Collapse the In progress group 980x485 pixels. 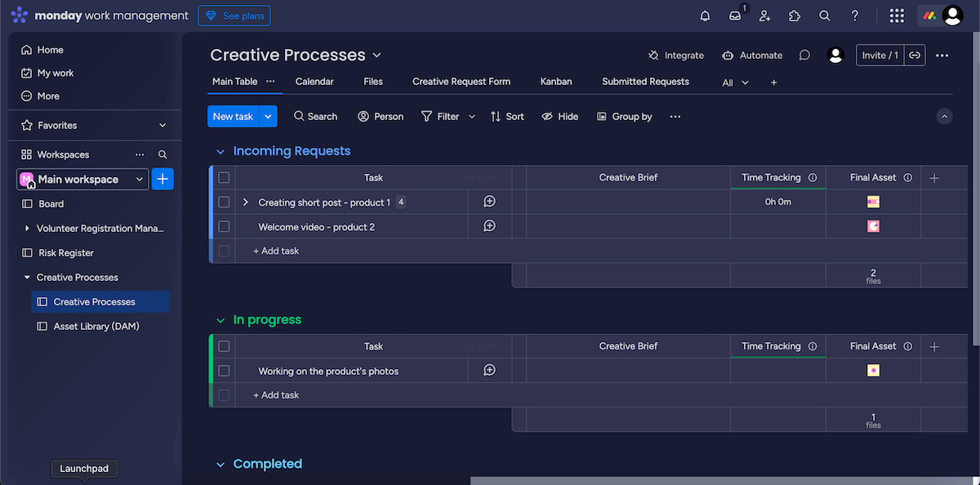click(x=220, y=320)
